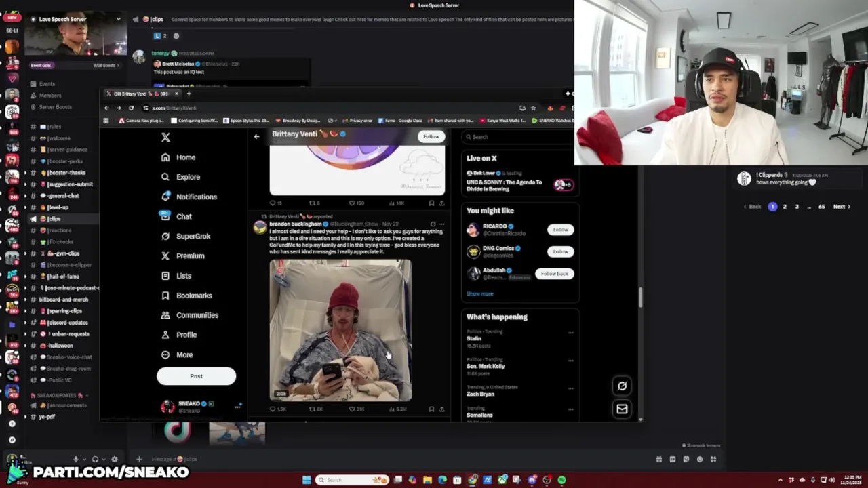868x488 pixels.
Task: Share the Brandon Buckingham post
Action: point(441,409)
